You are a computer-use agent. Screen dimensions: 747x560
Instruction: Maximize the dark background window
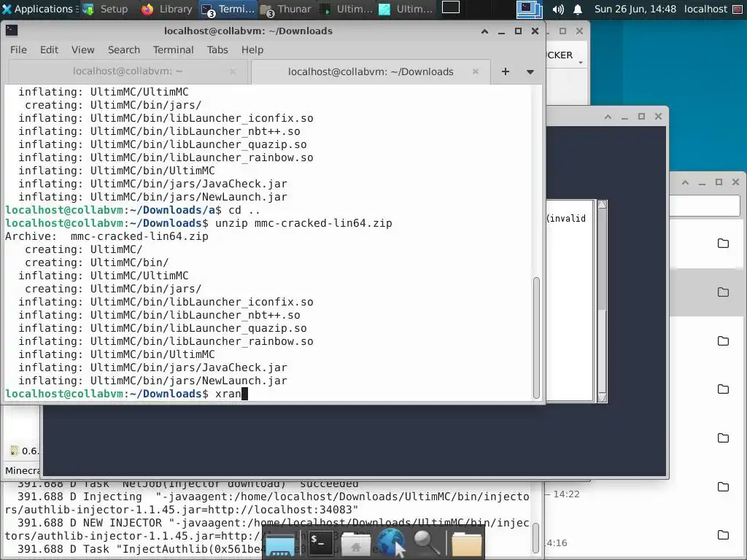point(641,116)
